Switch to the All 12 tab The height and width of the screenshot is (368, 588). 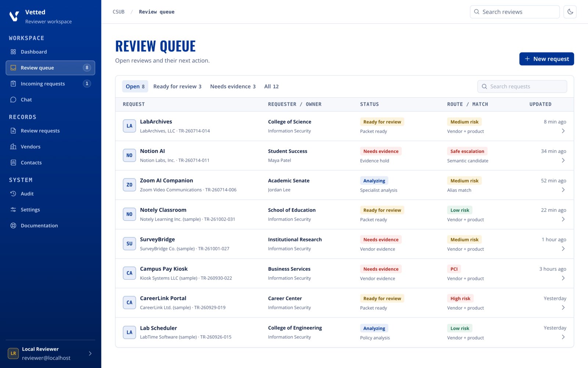click(x=271, y=86)
